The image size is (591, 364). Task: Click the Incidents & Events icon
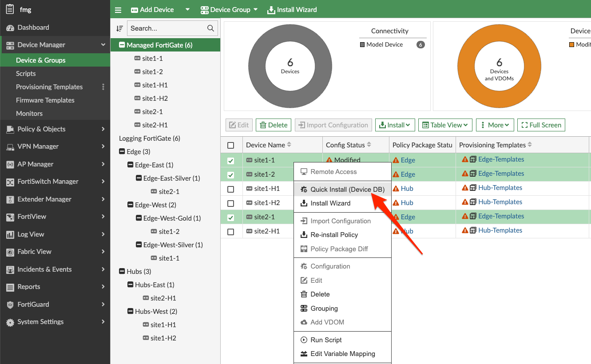pyautogui.click(x=10, y=269)
